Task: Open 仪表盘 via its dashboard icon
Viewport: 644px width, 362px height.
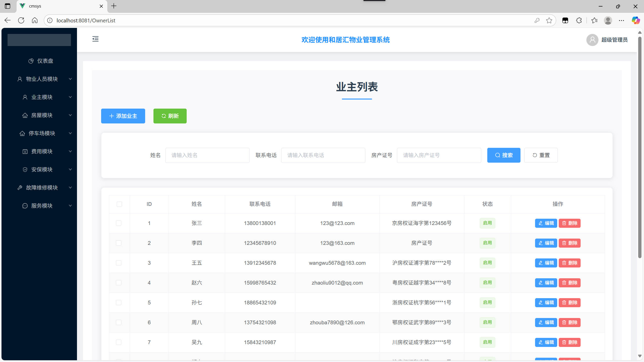Action: (x=31, y=61)
